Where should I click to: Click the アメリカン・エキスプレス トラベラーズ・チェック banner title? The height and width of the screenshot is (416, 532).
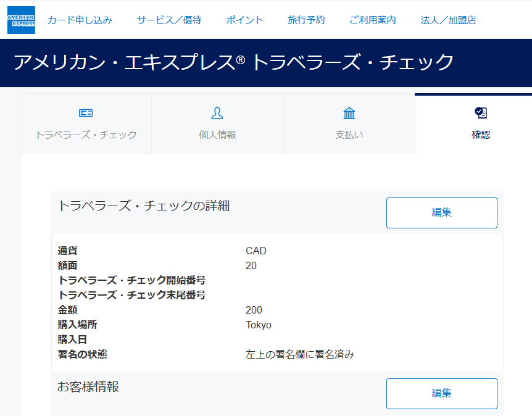233,62
